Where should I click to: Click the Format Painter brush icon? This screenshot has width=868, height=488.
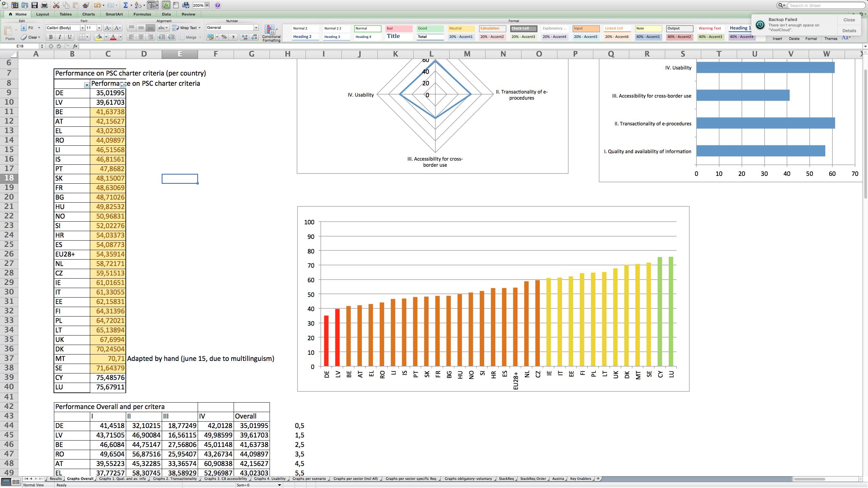pos(86,5)
